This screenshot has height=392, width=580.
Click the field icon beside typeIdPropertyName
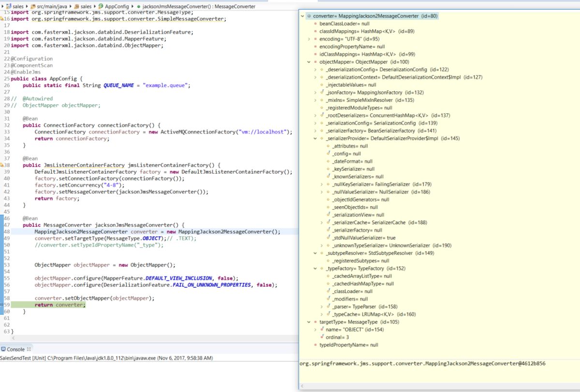(316, 345)
